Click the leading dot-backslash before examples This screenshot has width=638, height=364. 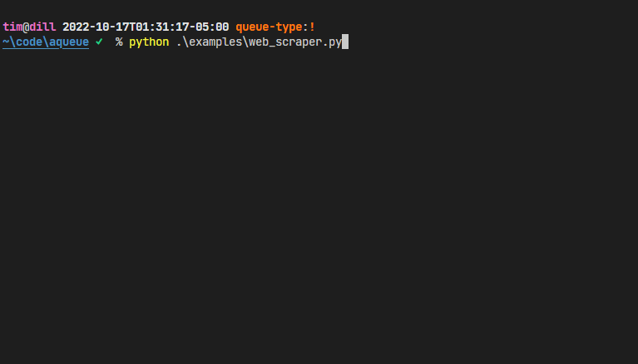pyautogui.click(x=183, y=42)
